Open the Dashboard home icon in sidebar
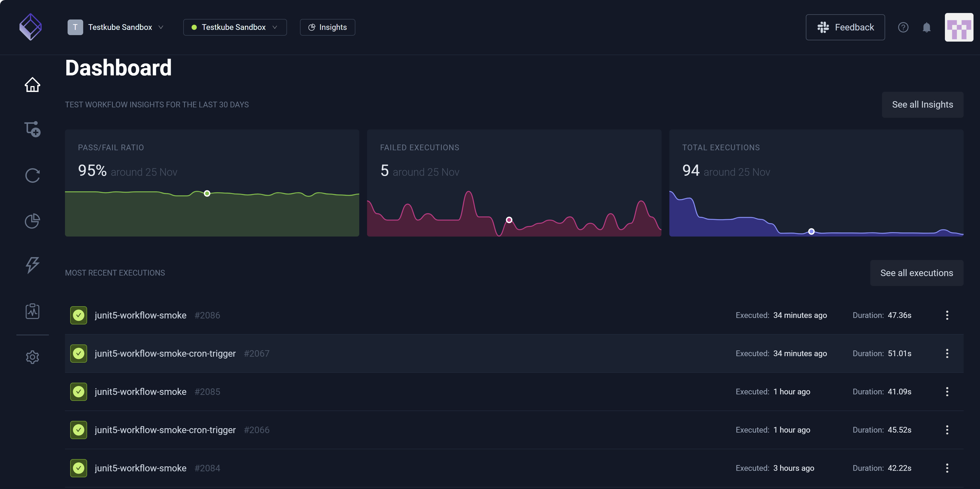Image resolution: width=980 pixels, height=489 pixels. point(32,84)
